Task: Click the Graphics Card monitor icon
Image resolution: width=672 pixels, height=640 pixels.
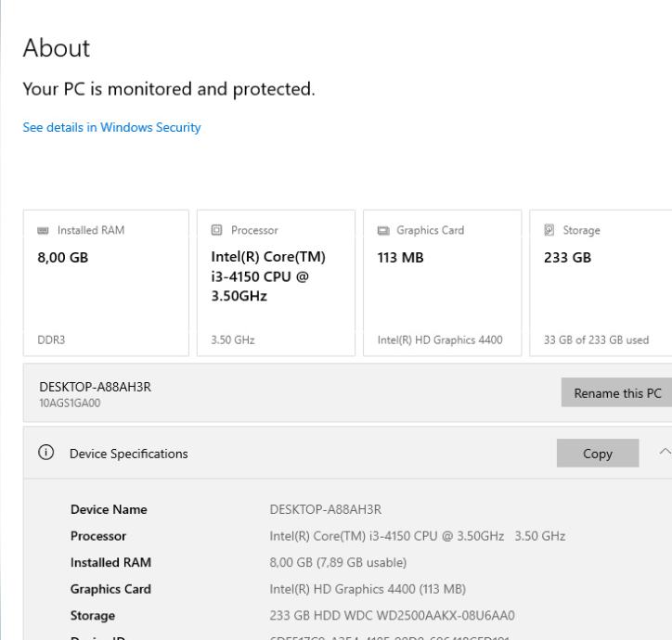Action: point(381,230)
